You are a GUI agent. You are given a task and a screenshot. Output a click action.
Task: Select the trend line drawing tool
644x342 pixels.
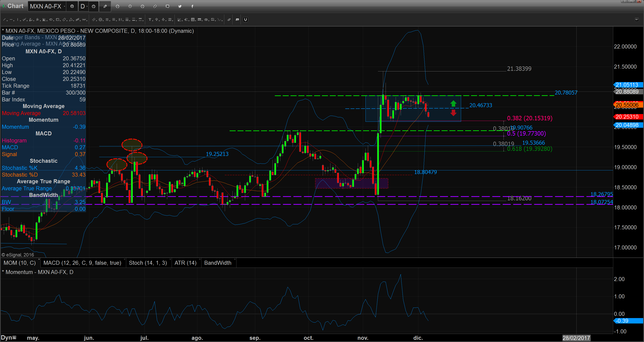[4, 20]
